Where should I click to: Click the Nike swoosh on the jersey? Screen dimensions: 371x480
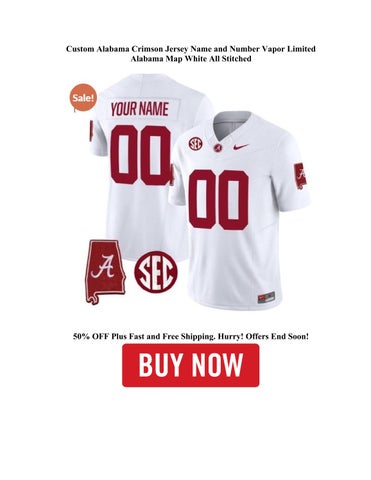tap(241, 146)
